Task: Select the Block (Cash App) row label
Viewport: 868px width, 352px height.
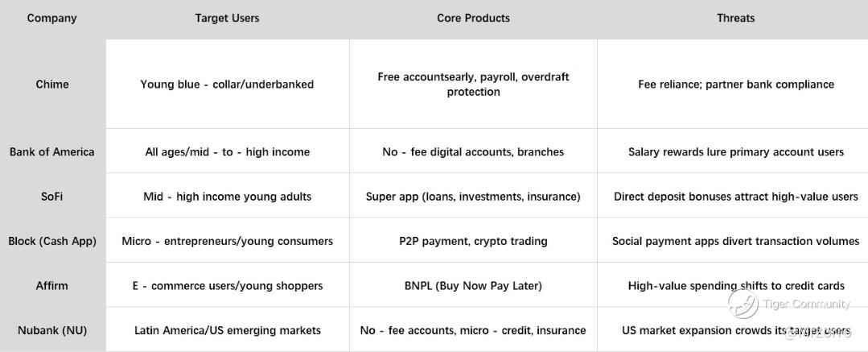Action: pyautogui.click(x=52, y=241)
